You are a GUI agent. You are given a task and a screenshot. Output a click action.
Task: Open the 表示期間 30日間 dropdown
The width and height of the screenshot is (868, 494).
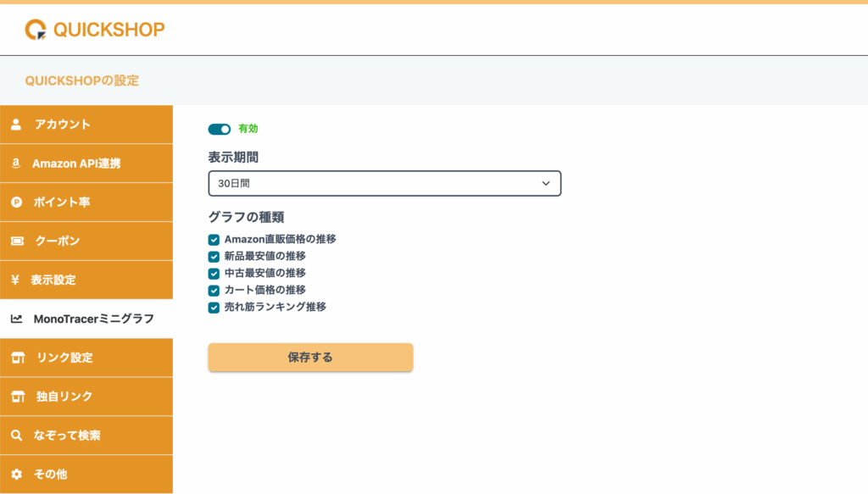point(385,183)
